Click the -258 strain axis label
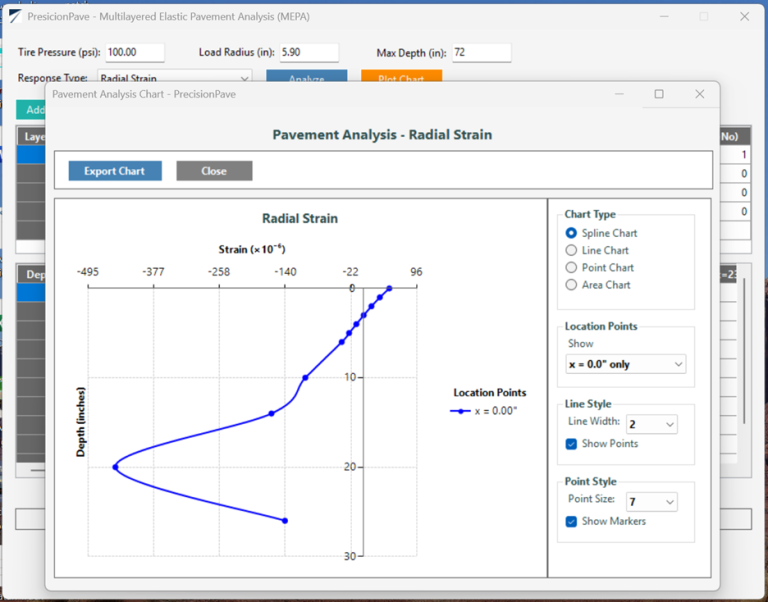The image size is (768, 602). (218, 272)
